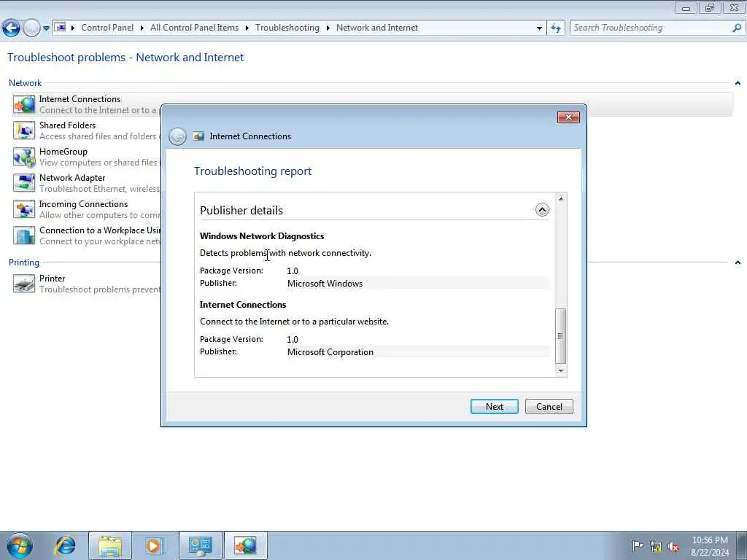This screenshot has width=747, height=560.
Task: Click the taskbar clock showing 10:56 PM
Action: click(710, 545)
